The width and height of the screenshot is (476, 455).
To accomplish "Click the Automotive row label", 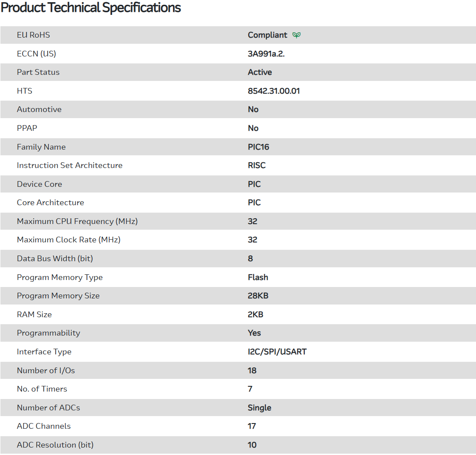I will tap(39, 109).
